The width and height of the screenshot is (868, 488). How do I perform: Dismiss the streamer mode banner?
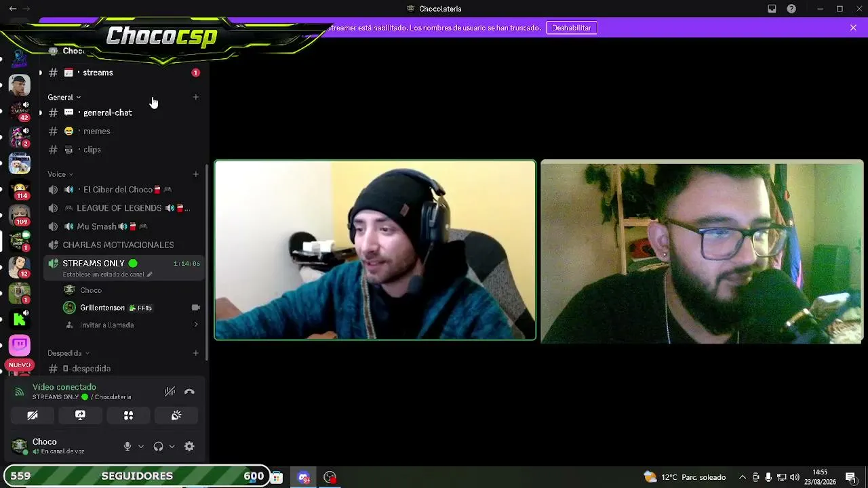point(853,28)
